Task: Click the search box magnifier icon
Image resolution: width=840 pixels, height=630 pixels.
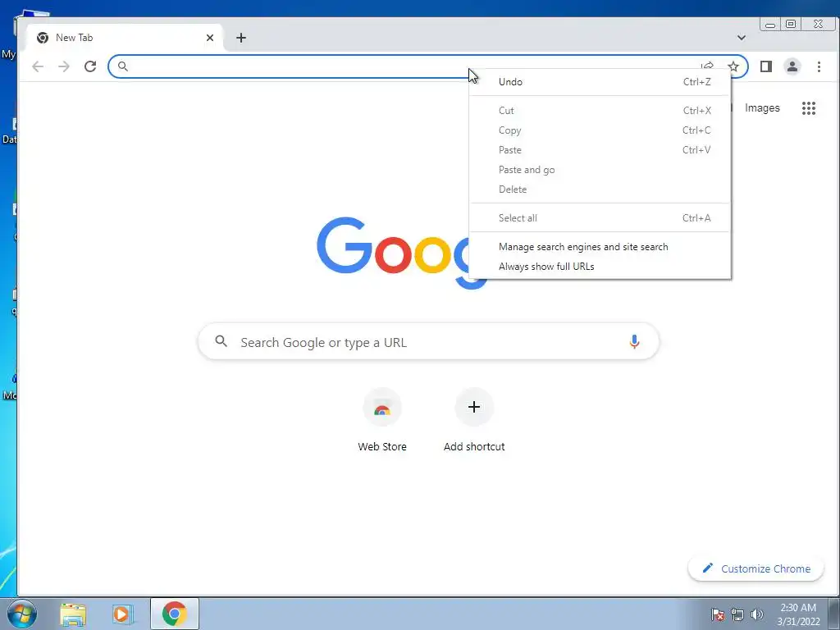Action: [x=221, y=341]
